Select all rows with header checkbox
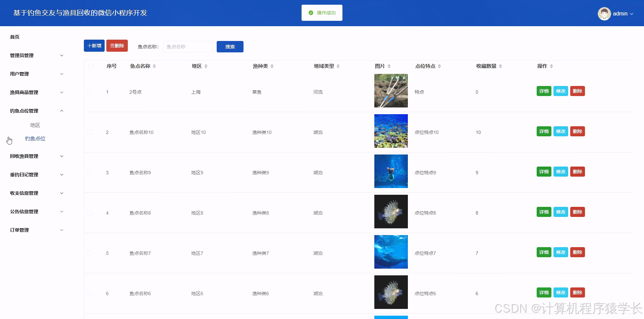 click(91, 66)
